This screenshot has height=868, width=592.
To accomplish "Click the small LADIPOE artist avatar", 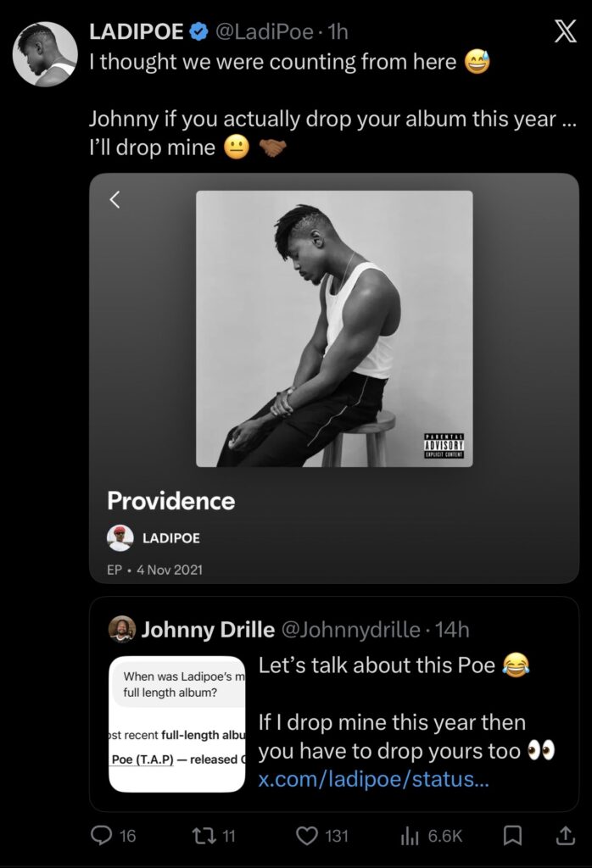I will tap(120, 538).
